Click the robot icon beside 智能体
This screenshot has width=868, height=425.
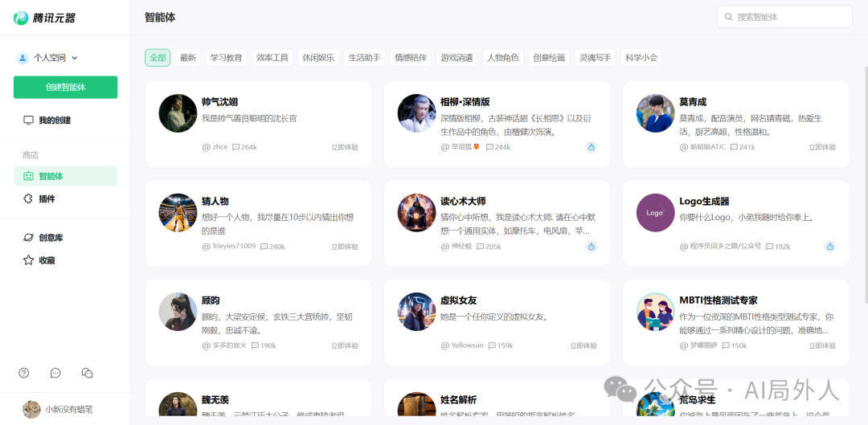28,176
